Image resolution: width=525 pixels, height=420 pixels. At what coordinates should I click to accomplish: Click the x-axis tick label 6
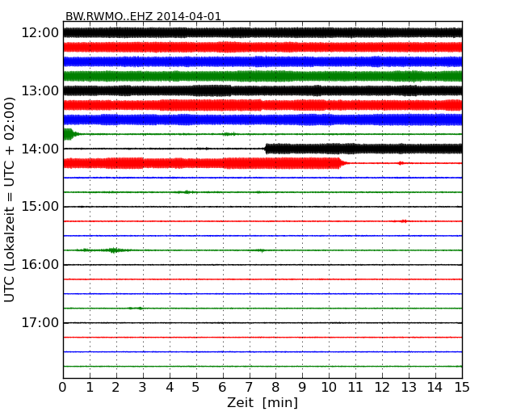(x=223, y=388)
